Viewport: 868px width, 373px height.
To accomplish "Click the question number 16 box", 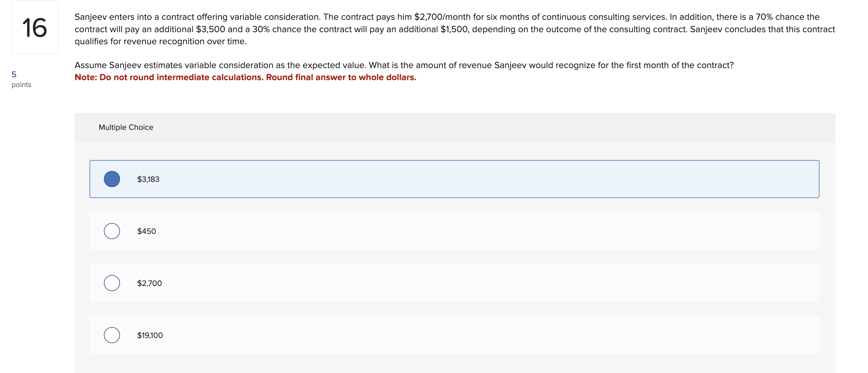I will 35,27.
